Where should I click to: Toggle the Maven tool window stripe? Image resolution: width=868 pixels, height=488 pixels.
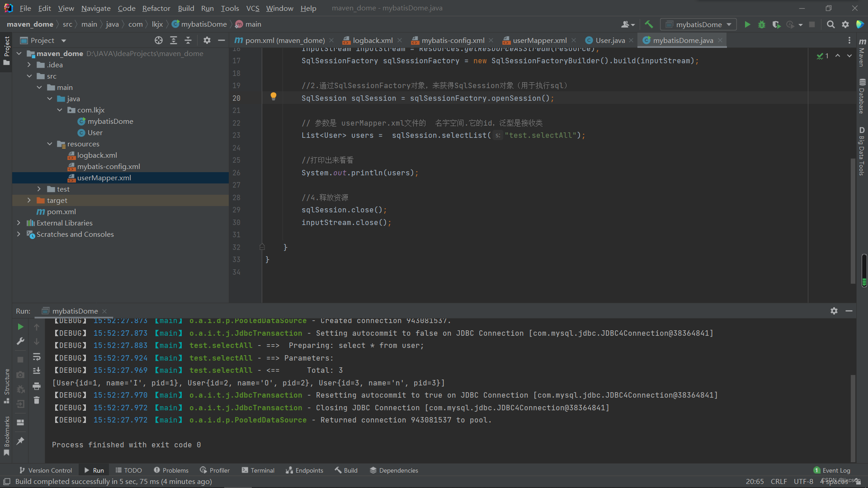862,53
